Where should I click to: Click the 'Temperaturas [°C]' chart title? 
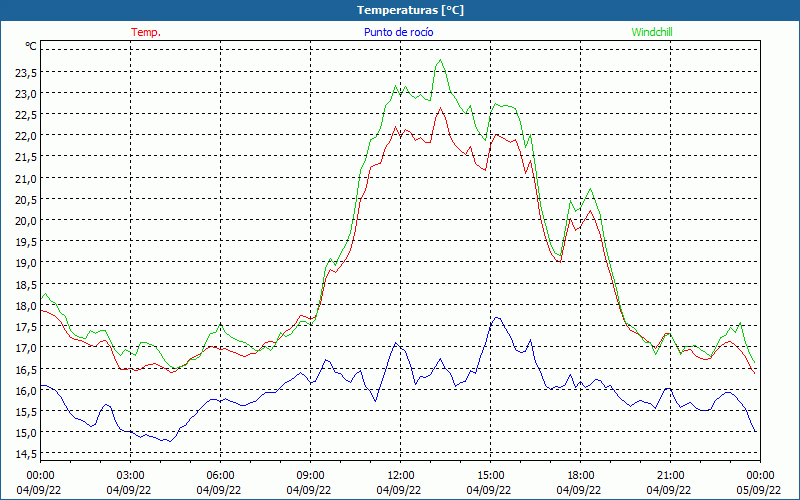(x=410, y=10)
